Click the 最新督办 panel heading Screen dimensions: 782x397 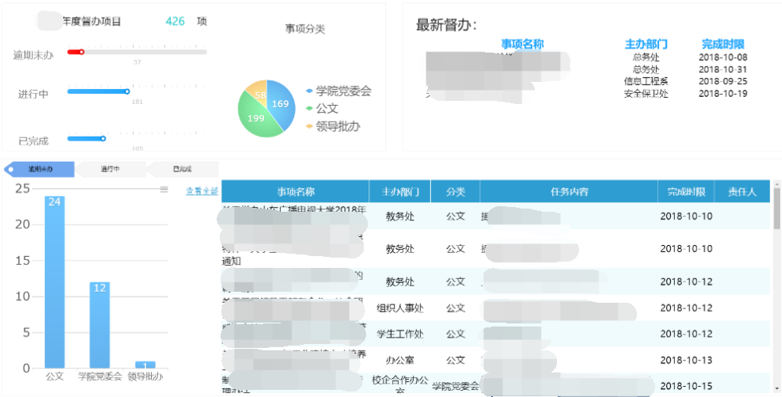click(446, 25)
